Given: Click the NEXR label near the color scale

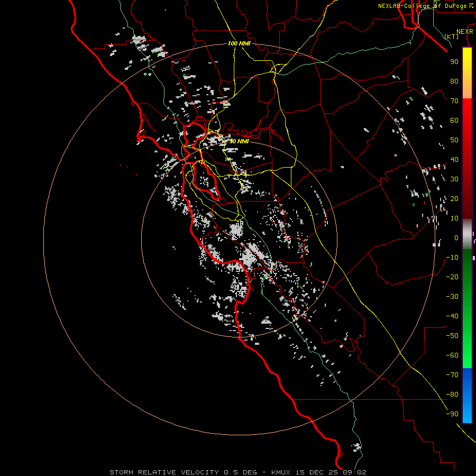Looking at the screenshot, I should (x=465, y=32).
